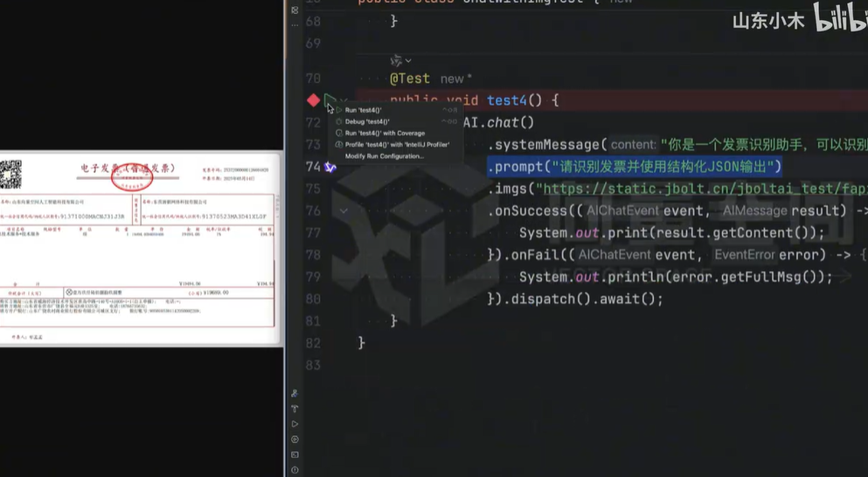Click the @Test annotation on line 70
Screen dimensions: 868x477
[410, 79]
